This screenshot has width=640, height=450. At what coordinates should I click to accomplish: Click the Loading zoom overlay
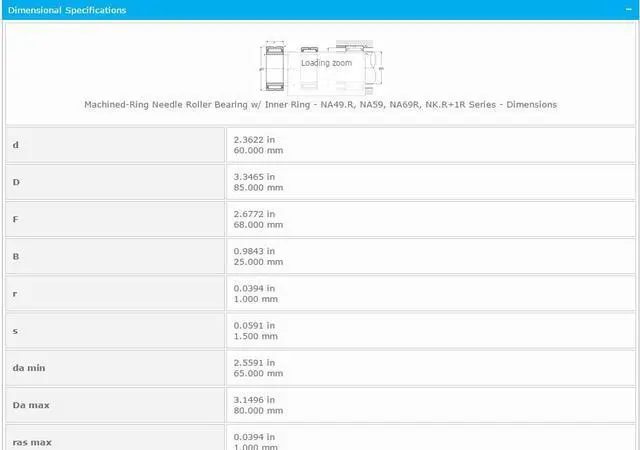click(x=327, y=63)
